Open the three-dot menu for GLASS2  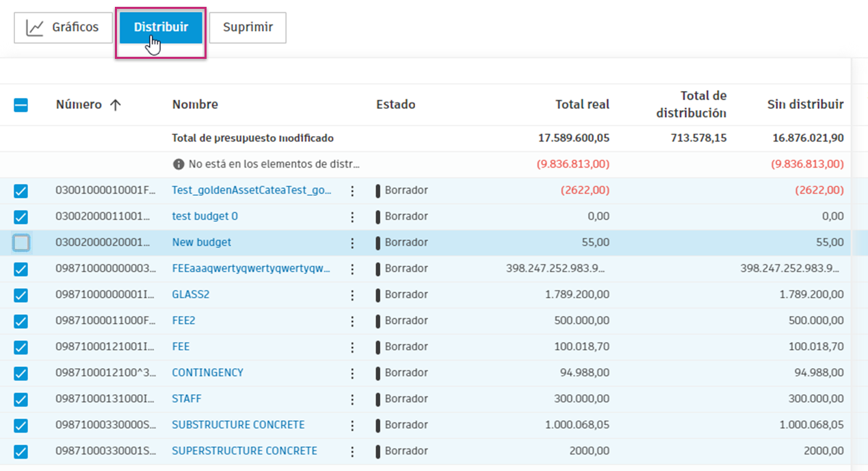click(352, 295)
